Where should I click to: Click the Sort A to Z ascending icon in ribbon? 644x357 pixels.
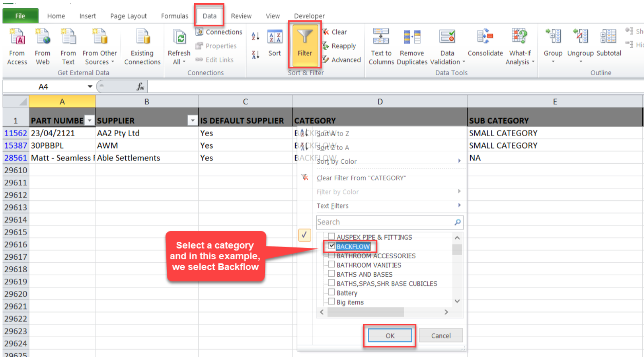(x=255, y=37)
